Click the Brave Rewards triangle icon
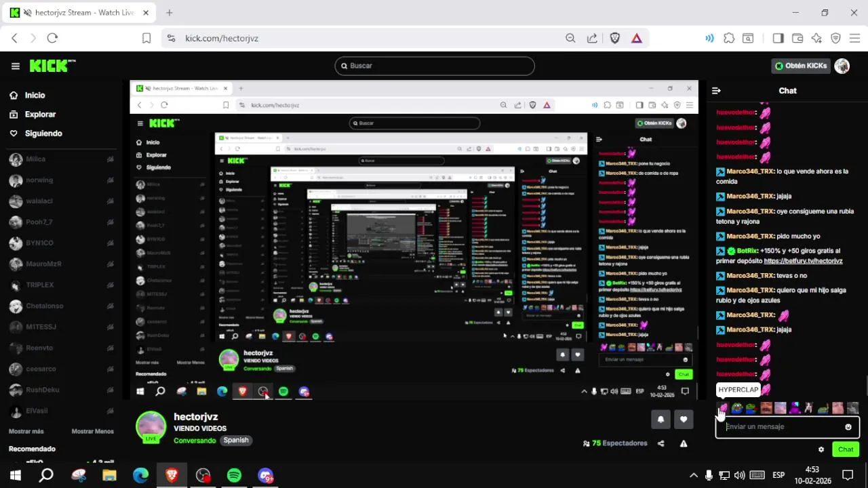The height and width of the screenshot is (488, 868). click(x=637, y=39)
